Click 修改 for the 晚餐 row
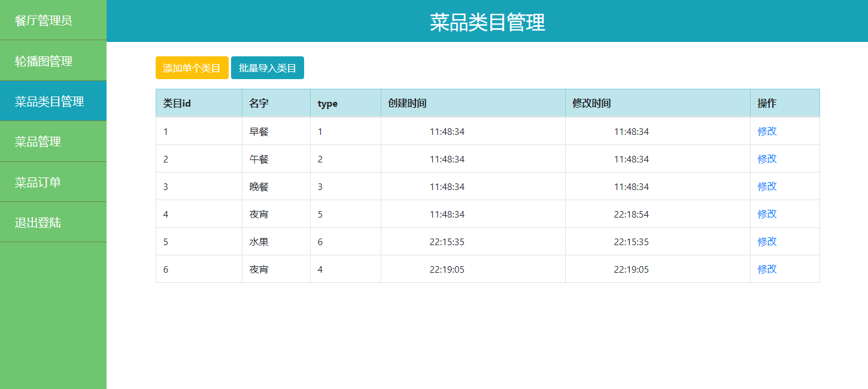Image resolution: width=868 pixels, height=389 pixels. [767, 186]
